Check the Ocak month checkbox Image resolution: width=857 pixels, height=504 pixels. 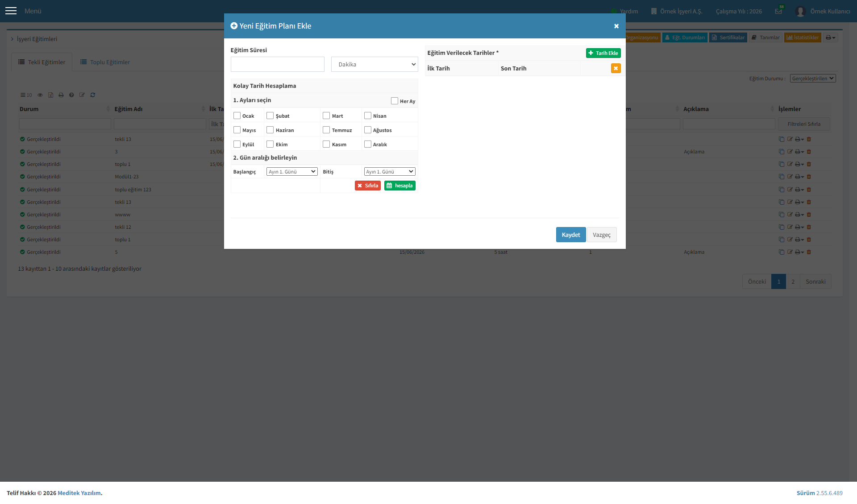pyautogui.click(x=237, y=116)
